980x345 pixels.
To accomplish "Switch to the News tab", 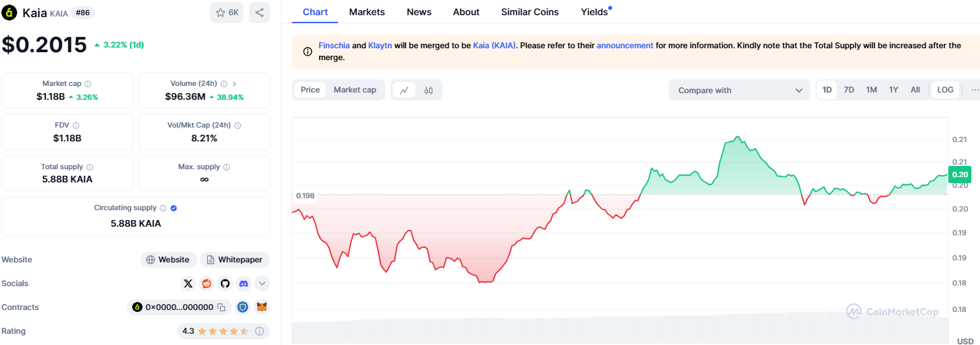I will (x=419, y=12).
